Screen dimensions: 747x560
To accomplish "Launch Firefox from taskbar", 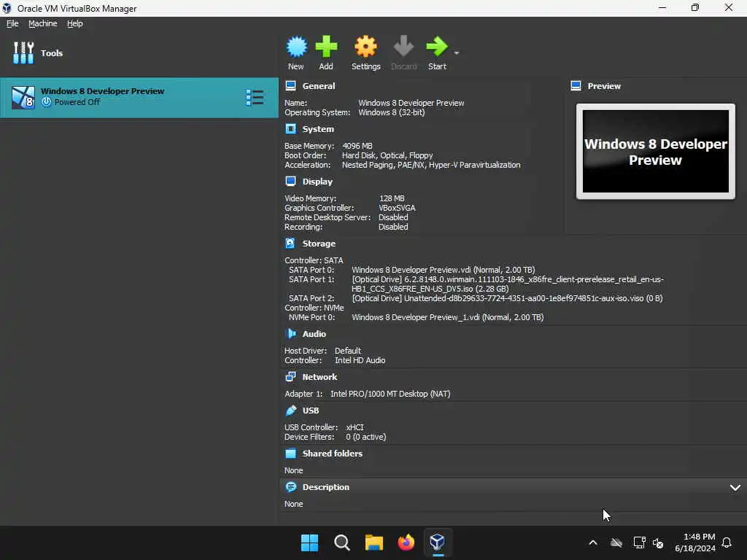I will 406,542.
